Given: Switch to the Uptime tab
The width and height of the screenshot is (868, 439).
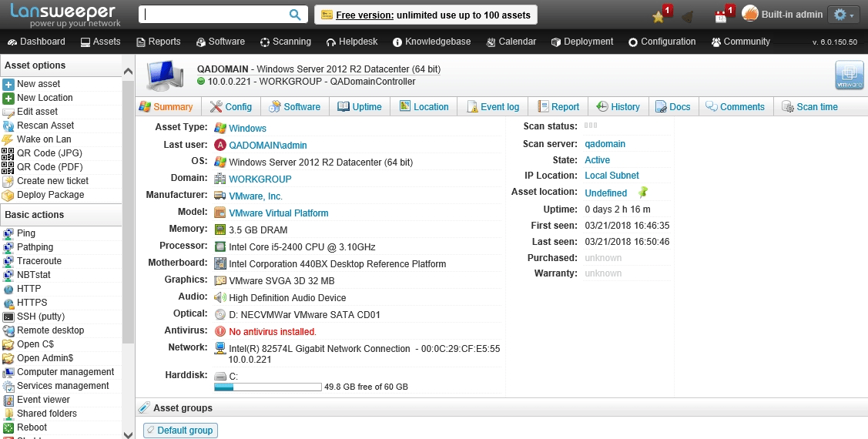Looking at the screenshot, I should click(360, 107).
